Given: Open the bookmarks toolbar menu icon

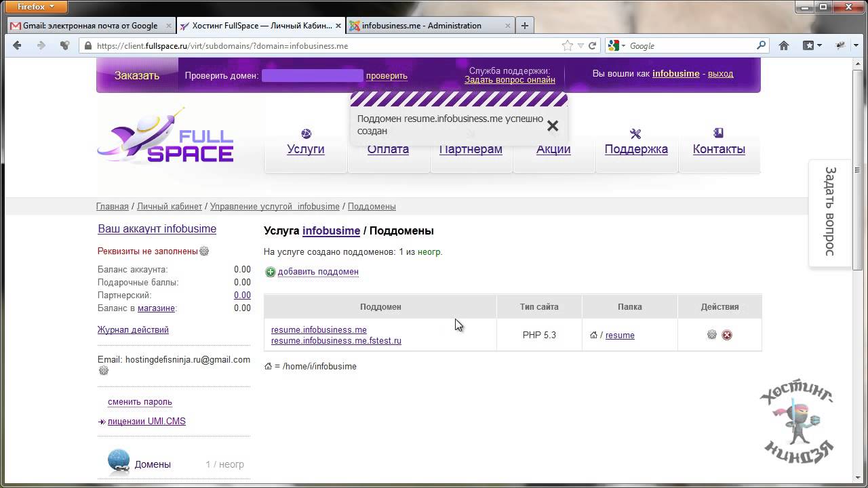Looking at the screenshot, I should 812,45.
